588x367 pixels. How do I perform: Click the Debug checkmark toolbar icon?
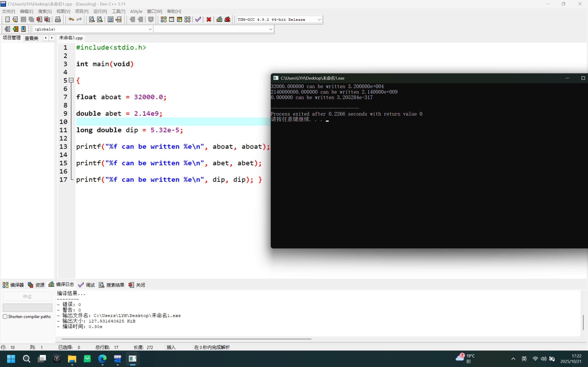[x=198, y=19]
